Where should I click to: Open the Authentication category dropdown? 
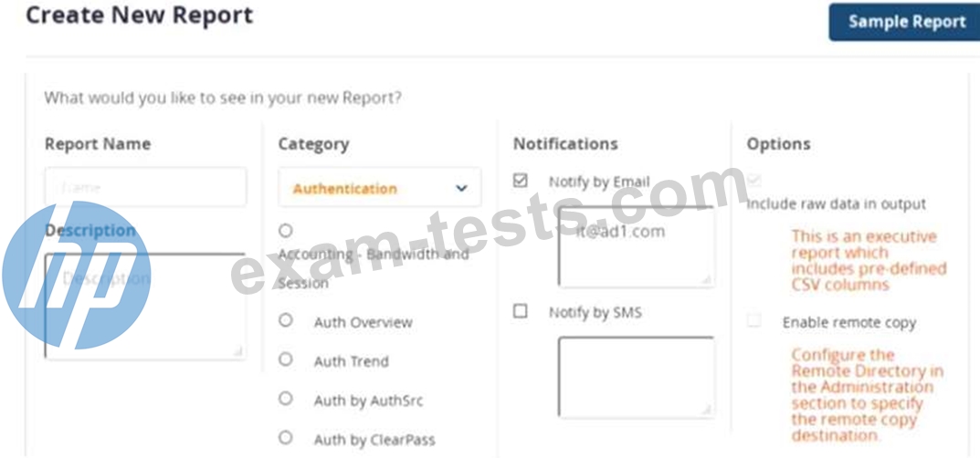pos(380,187)
